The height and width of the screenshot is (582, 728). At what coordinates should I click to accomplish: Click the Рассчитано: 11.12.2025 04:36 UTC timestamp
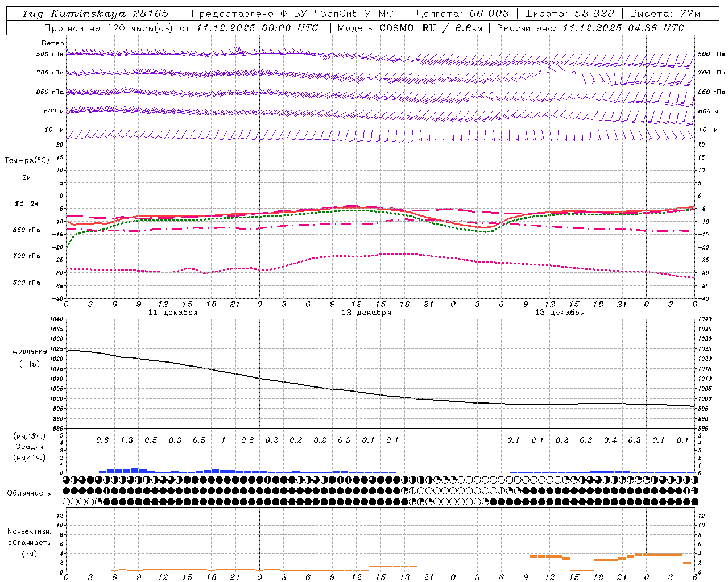(x=590, y=28)
